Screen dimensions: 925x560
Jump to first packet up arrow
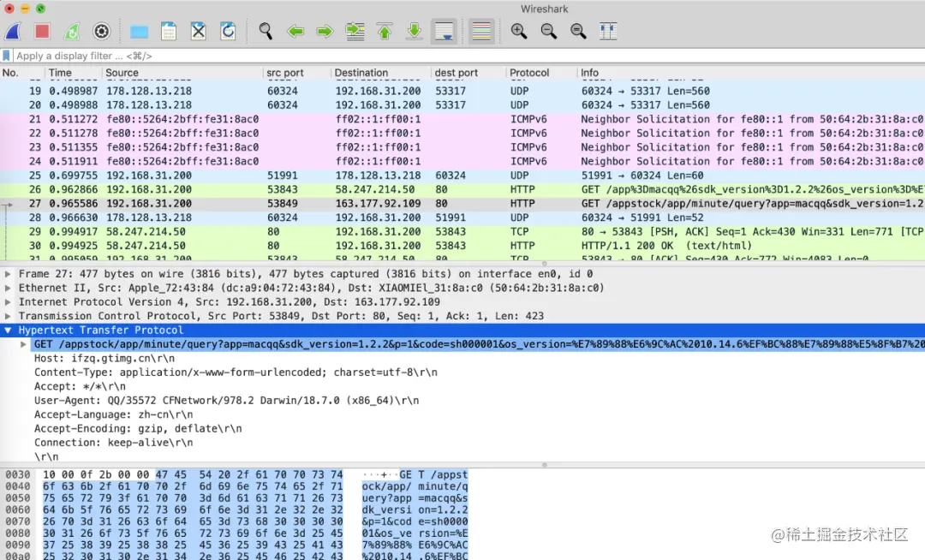[x=385, y=31]
